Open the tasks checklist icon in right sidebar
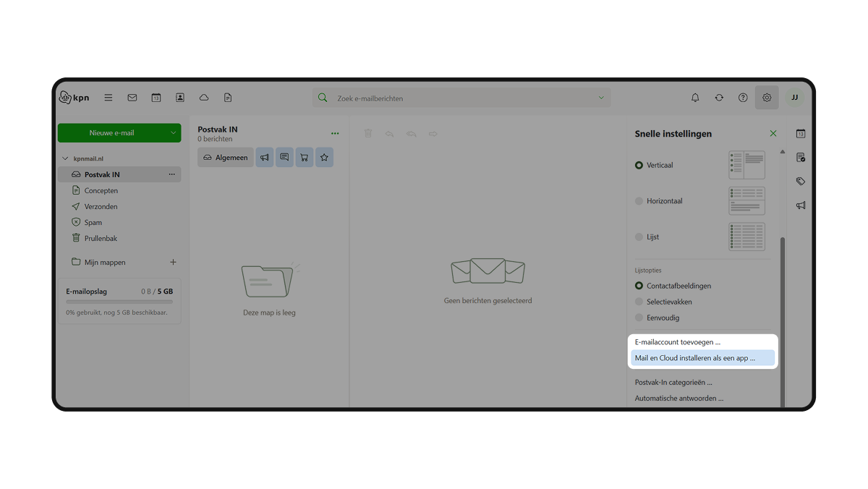The height and width of the screenshot is (489, 868). click(801, 158)
